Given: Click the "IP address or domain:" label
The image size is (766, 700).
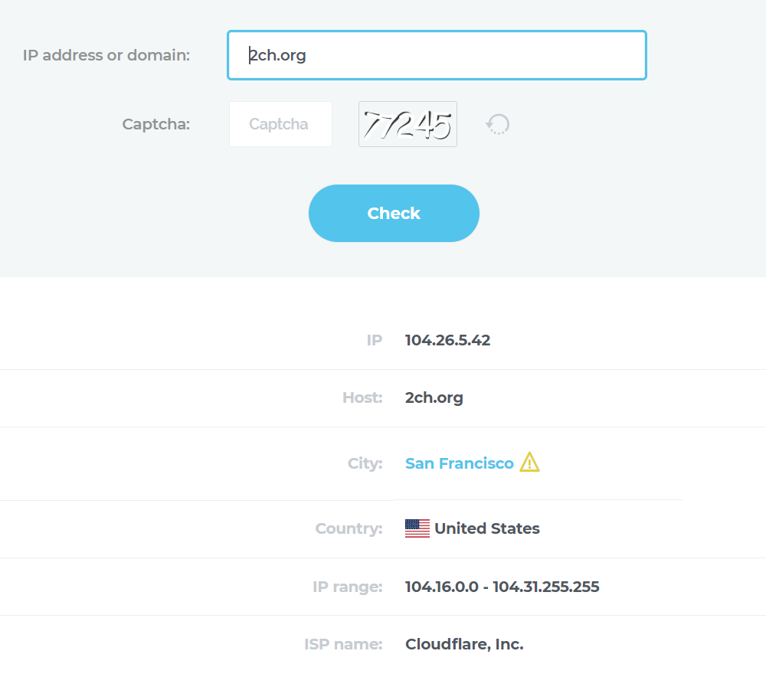Looking at the screenshot, I should click(106, 55).
